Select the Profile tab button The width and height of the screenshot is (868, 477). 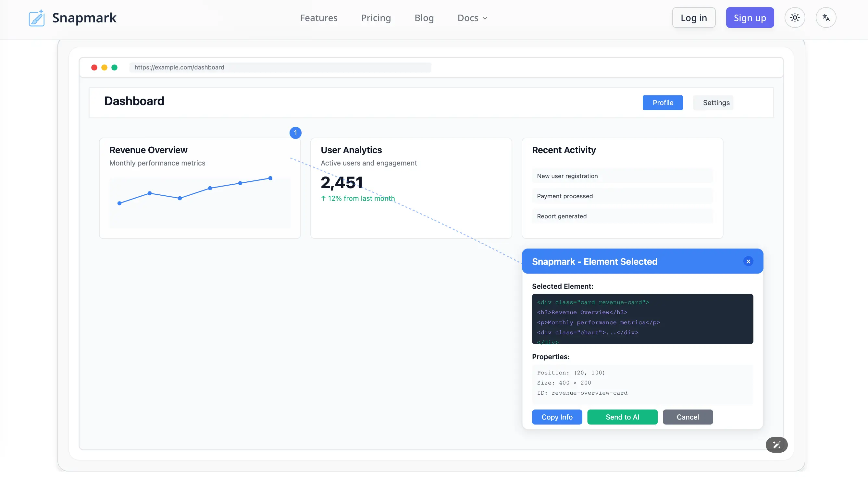tap(663, 103)
